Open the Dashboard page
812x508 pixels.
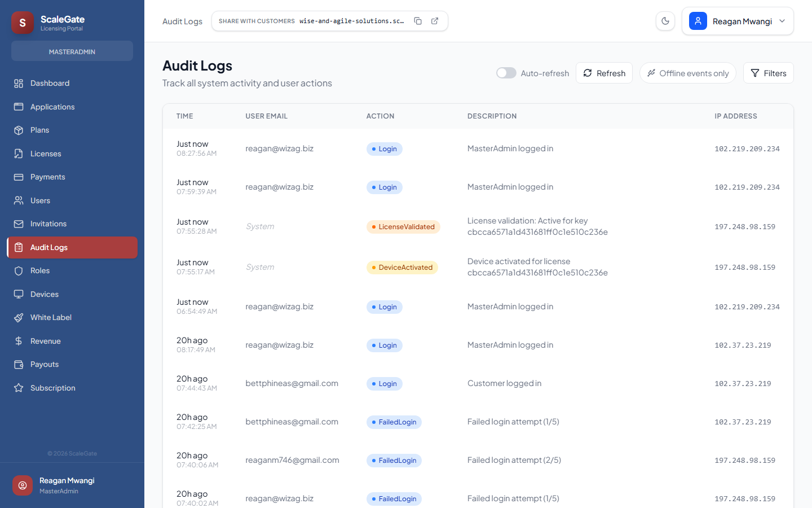click(72, 84)
